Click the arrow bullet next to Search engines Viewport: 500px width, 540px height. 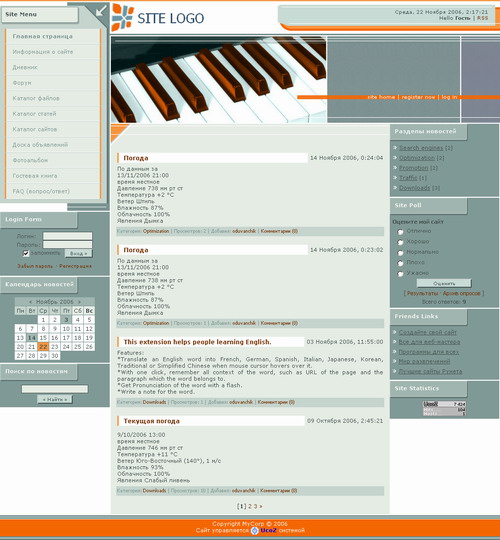tap(395, 147)
